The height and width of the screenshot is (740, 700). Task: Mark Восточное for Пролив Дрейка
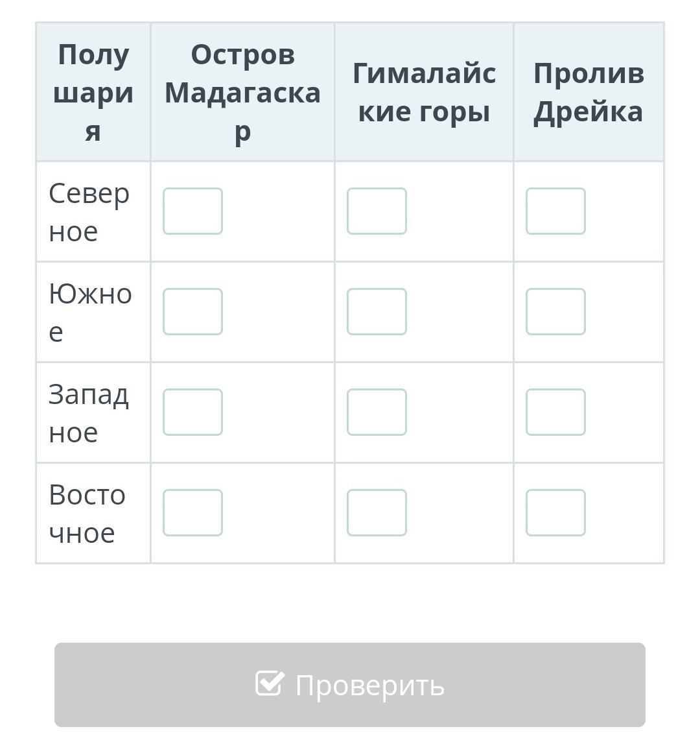(x=555, y=512)
